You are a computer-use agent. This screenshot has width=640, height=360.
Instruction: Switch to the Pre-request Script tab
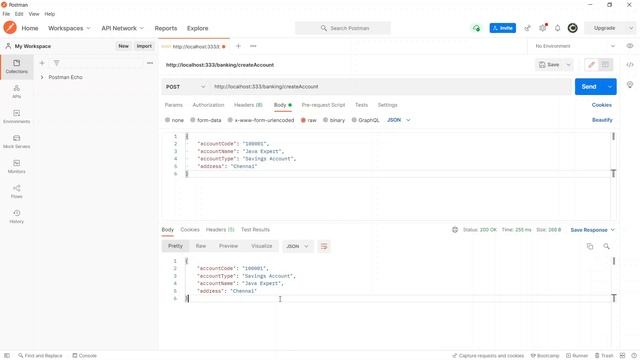323,105
